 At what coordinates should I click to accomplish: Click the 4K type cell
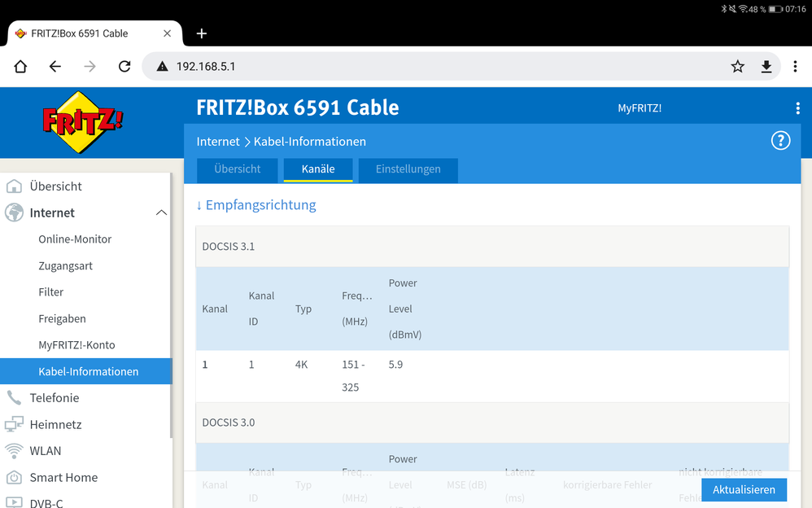[x=301, y=365]
